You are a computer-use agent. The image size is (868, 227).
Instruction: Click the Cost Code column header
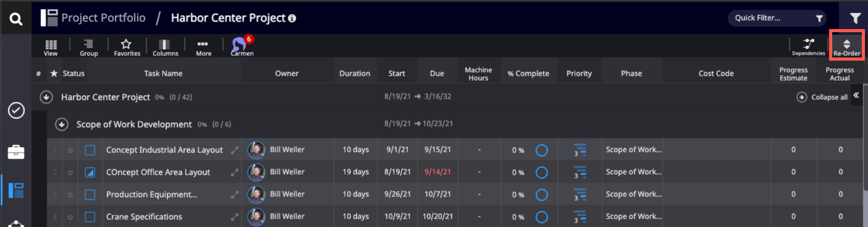click(x=716, y=73)
